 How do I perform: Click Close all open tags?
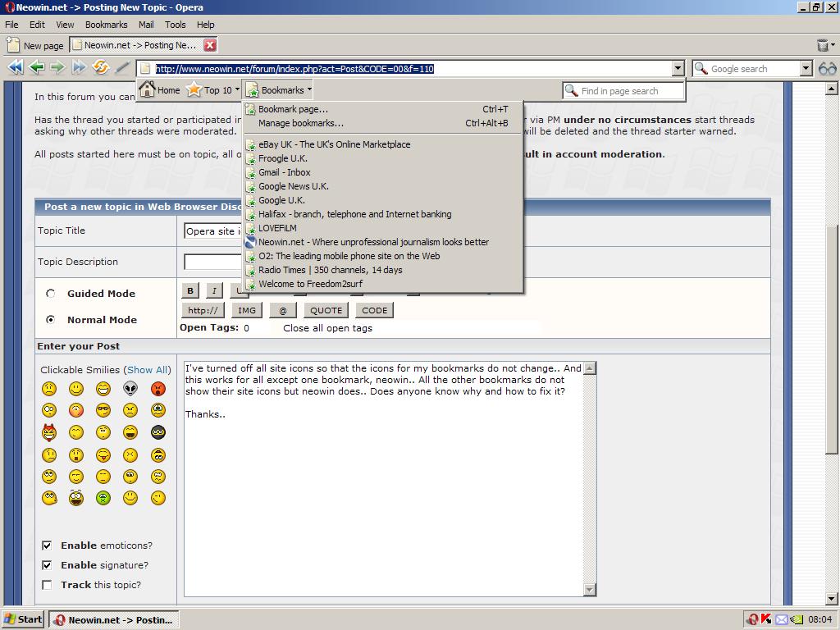(327, 328)
